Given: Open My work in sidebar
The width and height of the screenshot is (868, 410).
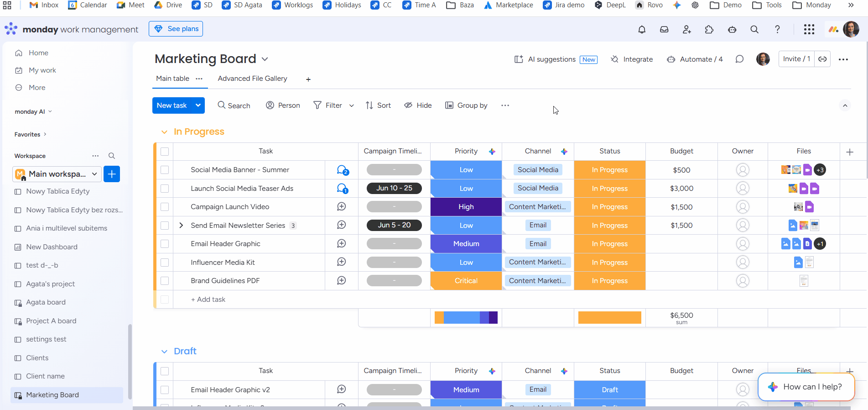Looking at the screenshot, I should point(42,70).
